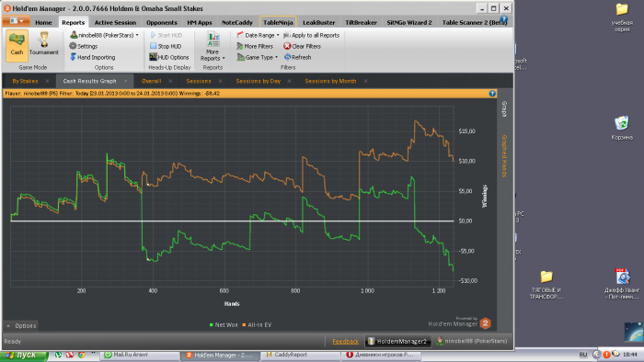Open More Filters
The height and width of the screenshot is (362, 644).
tap(255, 46)
